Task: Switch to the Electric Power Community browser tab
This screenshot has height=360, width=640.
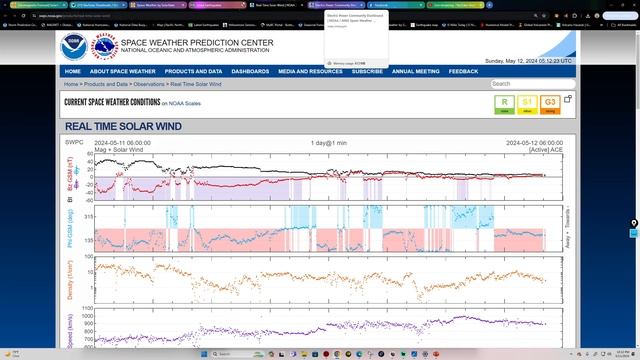Action: coord(336,5)
